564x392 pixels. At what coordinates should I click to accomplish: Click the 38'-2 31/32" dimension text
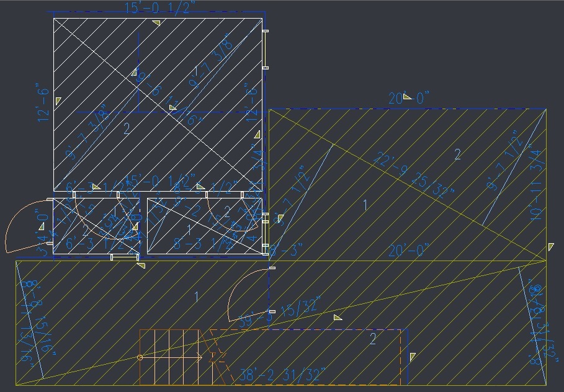click(x=282, y=375)
